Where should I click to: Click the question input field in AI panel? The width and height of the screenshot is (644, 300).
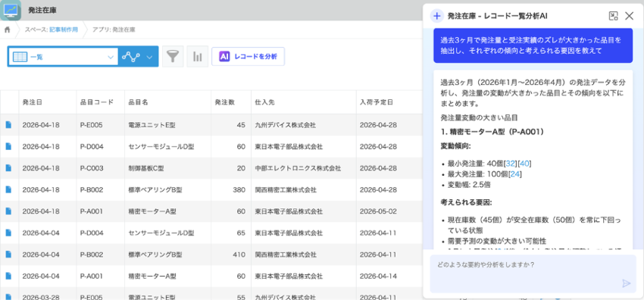[x=533, y=273]
